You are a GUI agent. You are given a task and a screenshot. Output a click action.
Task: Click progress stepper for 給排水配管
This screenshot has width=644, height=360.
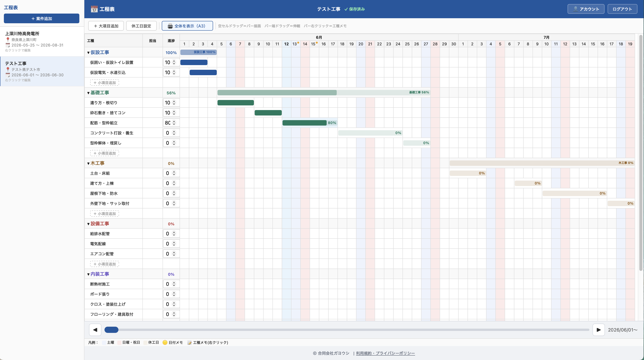(174, 234)
